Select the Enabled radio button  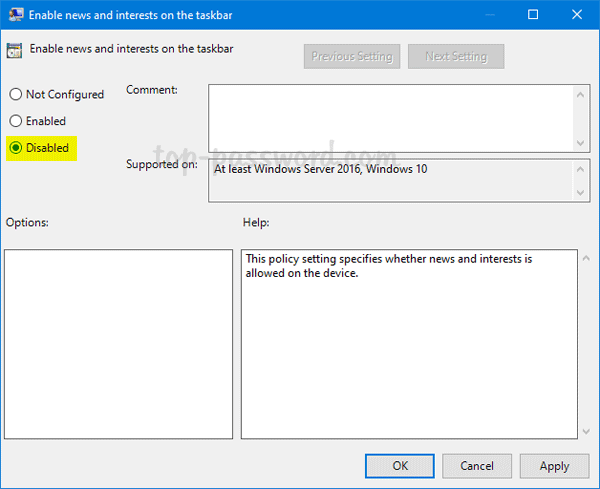16,121
